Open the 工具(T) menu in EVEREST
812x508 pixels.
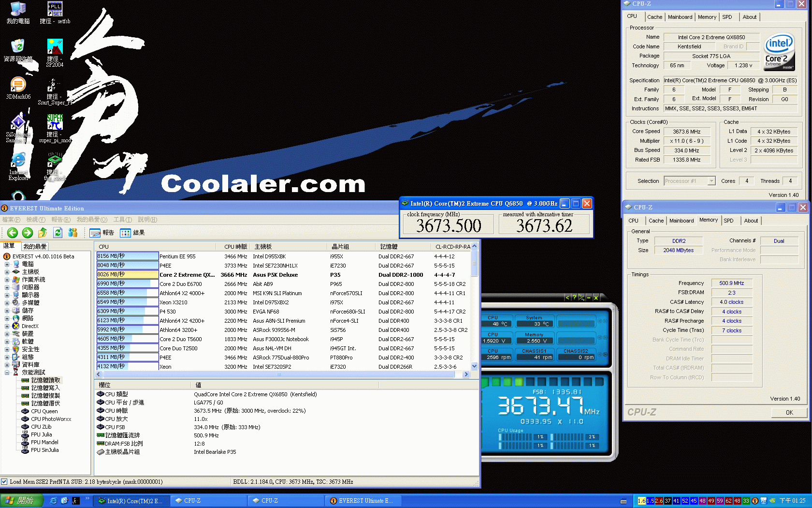pyautogui.click(x=122, y=220)
